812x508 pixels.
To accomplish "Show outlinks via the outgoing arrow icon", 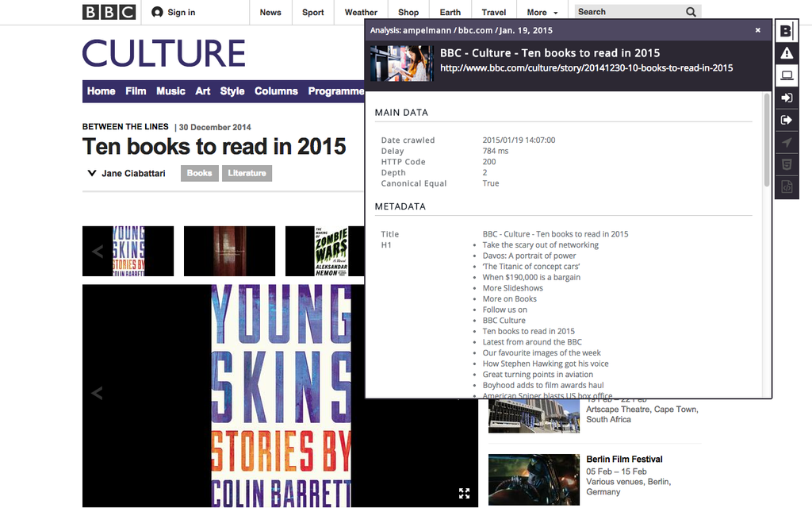I will point(786,121).
